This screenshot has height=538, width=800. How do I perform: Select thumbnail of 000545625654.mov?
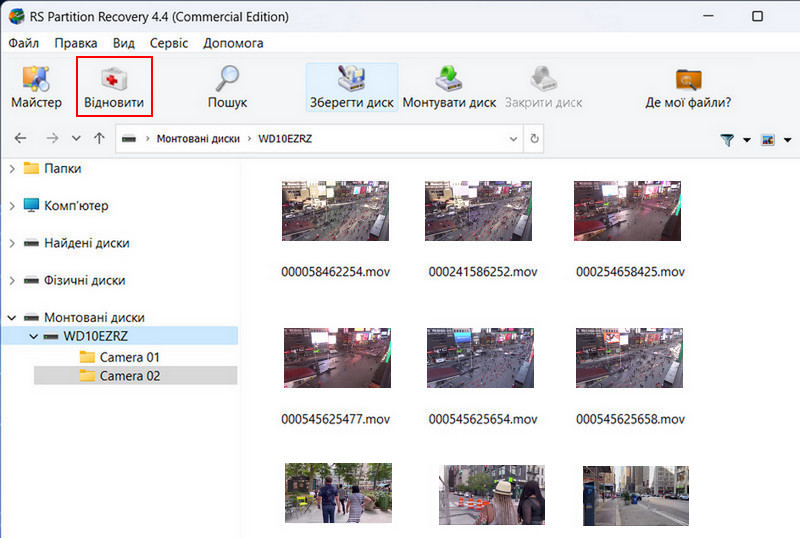click(480, 358)
